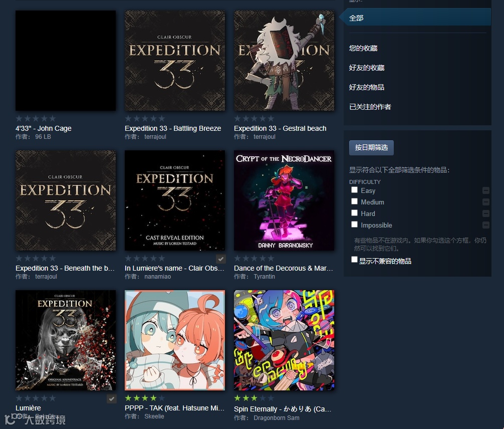Click green star rating of Spin Eternally
Viewport: 504px width, 429px height.
[254, 398]
